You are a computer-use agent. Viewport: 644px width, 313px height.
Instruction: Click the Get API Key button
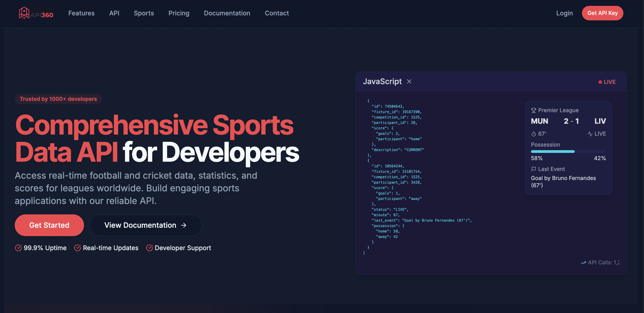pyautogui.click(x=602, y=13)
